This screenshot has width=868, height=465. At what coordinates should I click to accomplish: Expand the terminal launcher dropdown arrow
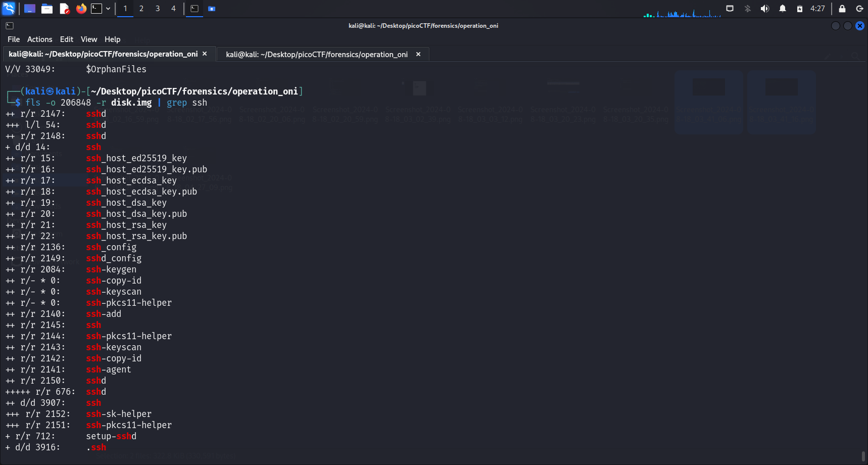pyautogui.click(x=108, y=9)
